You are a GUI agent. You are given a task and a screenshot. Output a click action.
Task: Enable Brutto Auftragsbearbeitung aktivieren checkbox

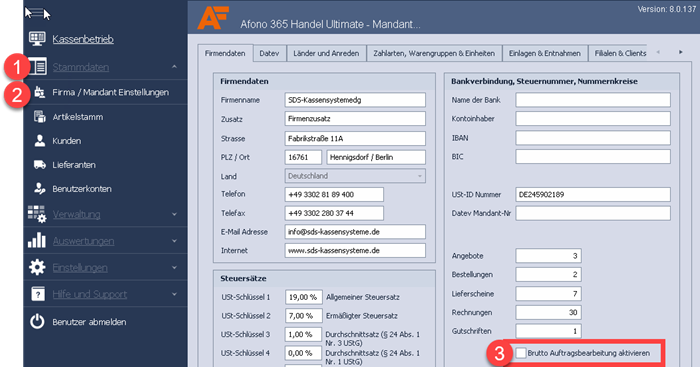coord(521,353)
